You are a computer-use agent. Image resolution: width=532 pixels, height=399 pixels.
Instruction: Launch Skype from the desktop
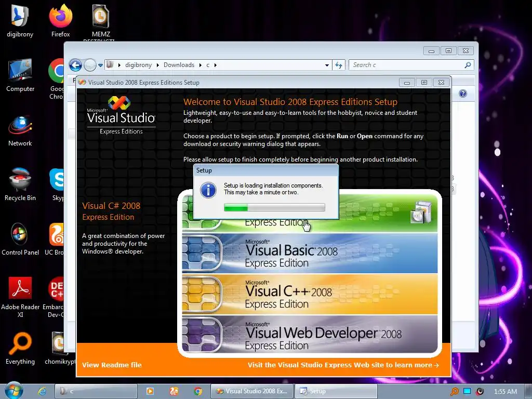tap(57, 184)
